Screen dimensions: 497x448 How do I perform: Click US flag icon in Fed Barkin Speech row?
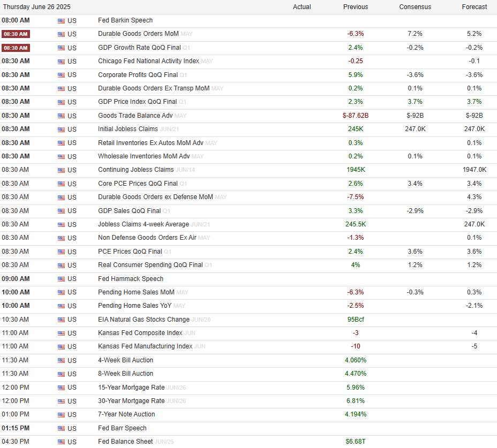point(61,21)
